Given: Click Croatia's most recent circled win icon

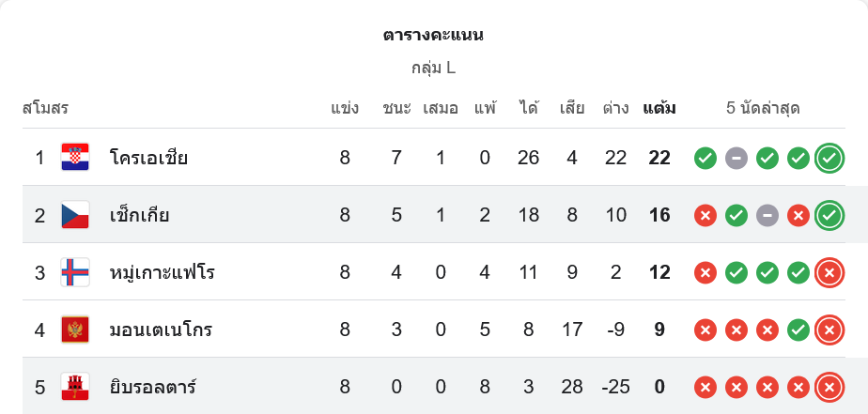Looking at the screenshot, I should point(829,159).
